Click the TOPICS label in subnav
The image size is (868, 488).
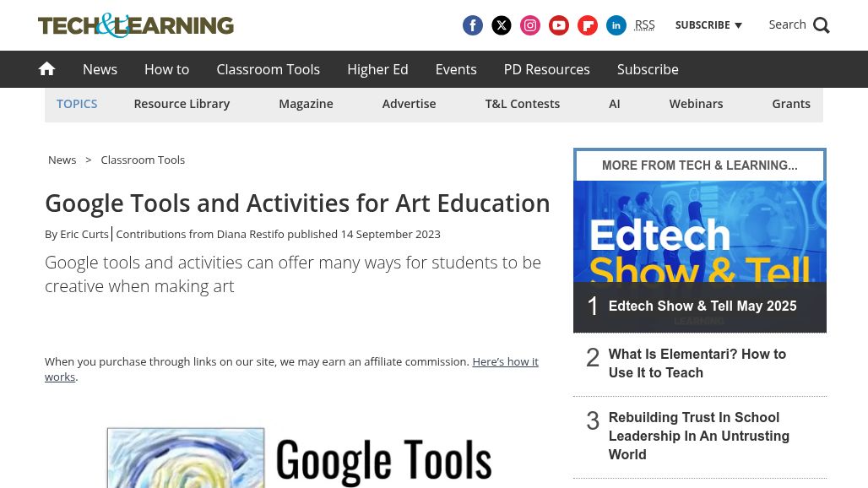tap(77, 104)
